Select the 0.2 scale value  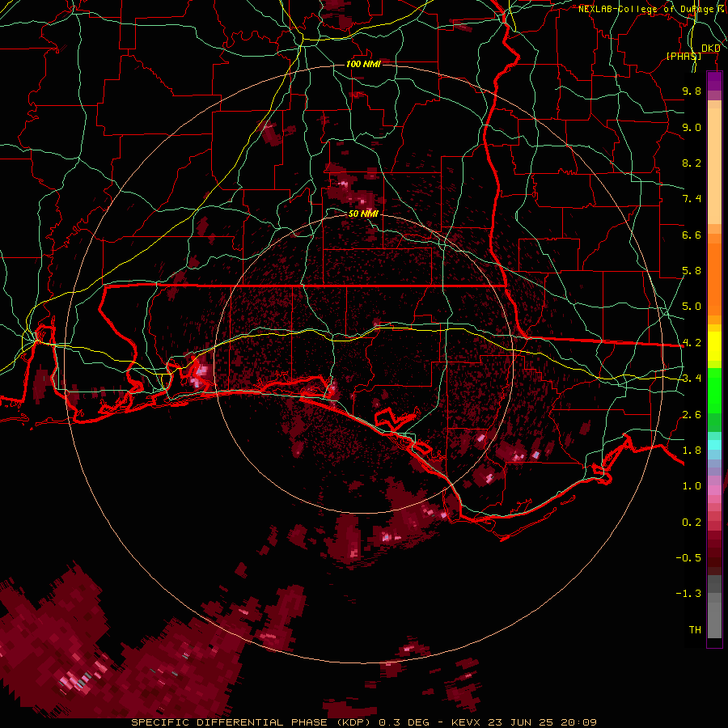tap(692, 523)
